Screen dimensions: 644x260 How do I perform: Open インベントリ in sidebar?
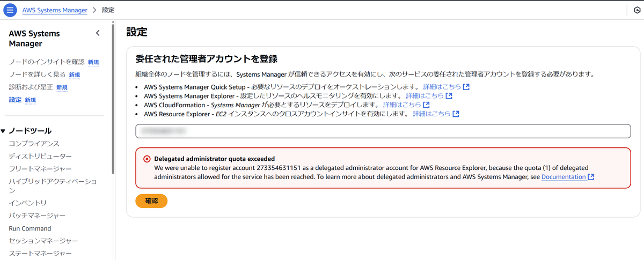pos(27,203)
